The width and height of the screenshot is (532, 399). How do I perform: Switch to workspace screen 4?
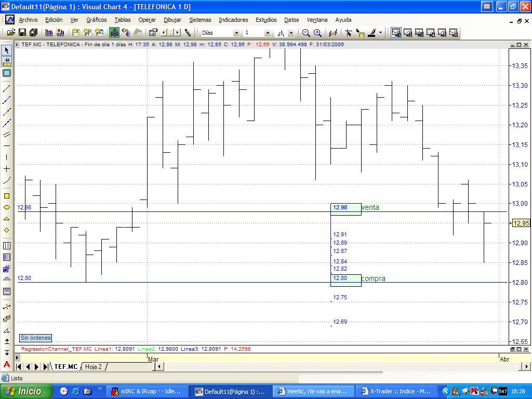point(431,33)
